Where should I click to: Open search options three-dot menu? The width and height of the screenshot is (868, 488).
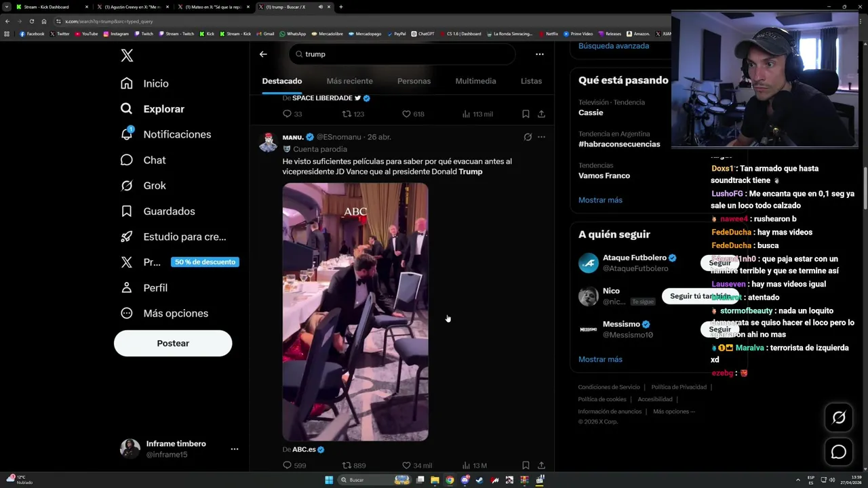[x=539, y=54]
